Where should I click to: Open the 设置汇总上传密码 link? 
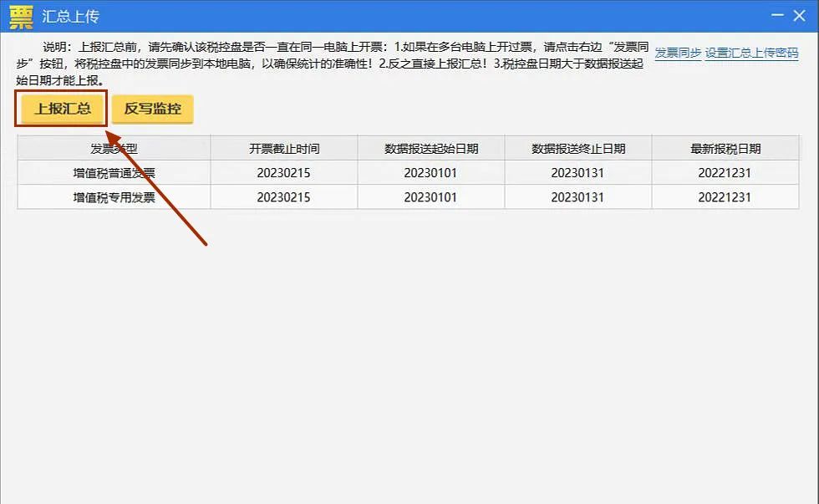(x=751, y=53)
